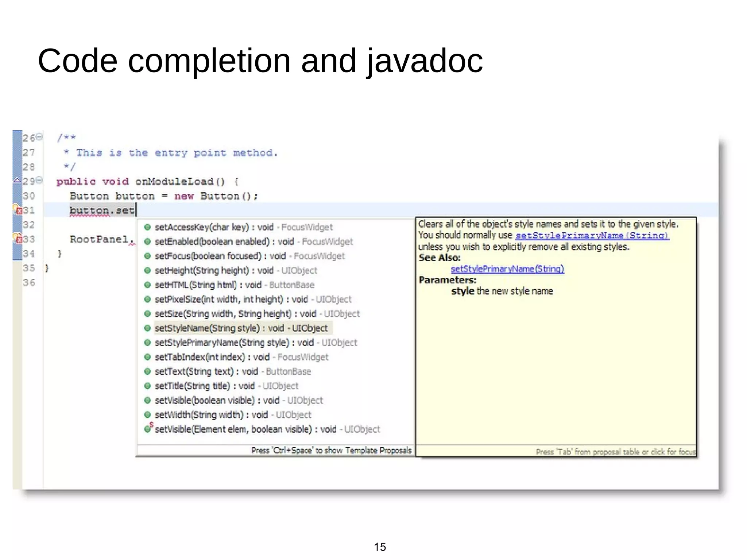Click the green icon beside setAccessKey proposal
Screen dimensions: 747x560
click(147, 227)
